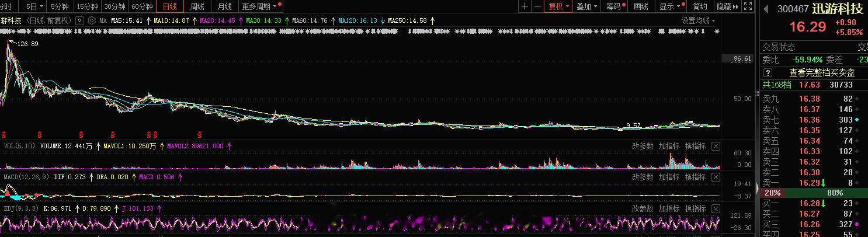Viewport: 868px width, 237px height.
Task: Click 换指标 in the MACD panel
Action: pos(695,177)
